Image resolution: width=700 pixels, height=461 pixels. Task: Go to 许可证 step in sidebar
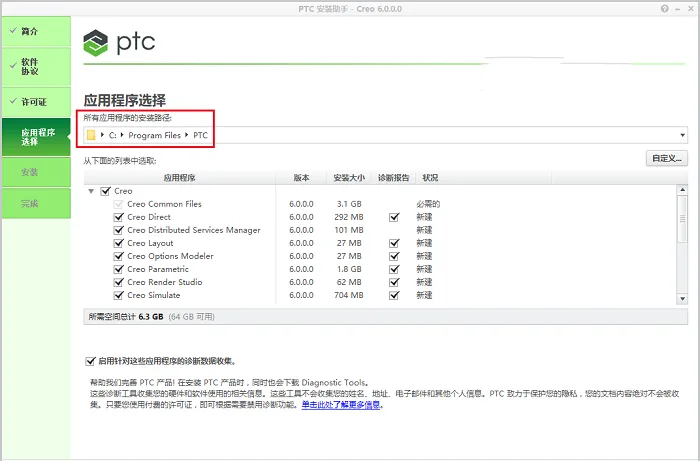tap(36, 102)
